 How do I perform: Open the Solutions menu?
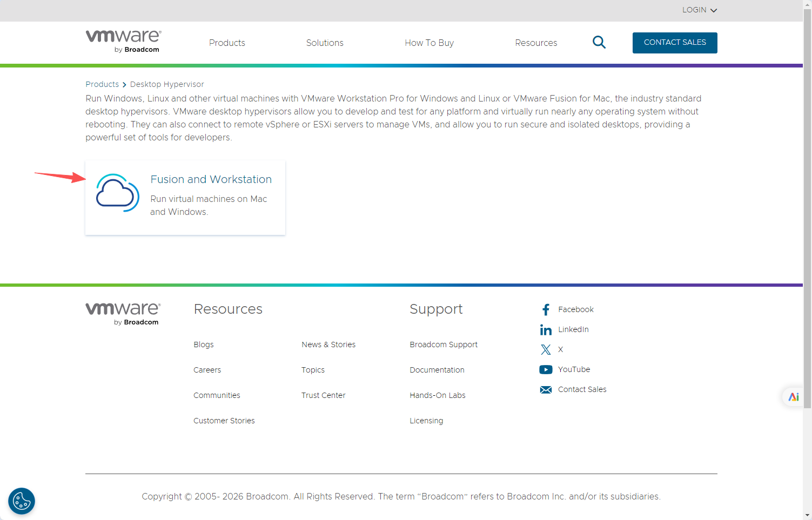(325, 43)
